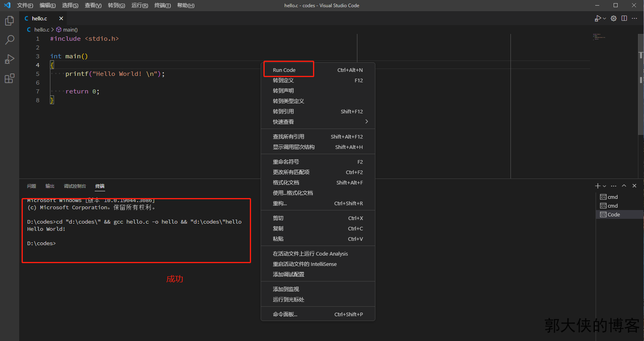The height and width of the screenshot is (341, 644).
Task: Choose Run Code in context menu
Action: pos(318,70)
